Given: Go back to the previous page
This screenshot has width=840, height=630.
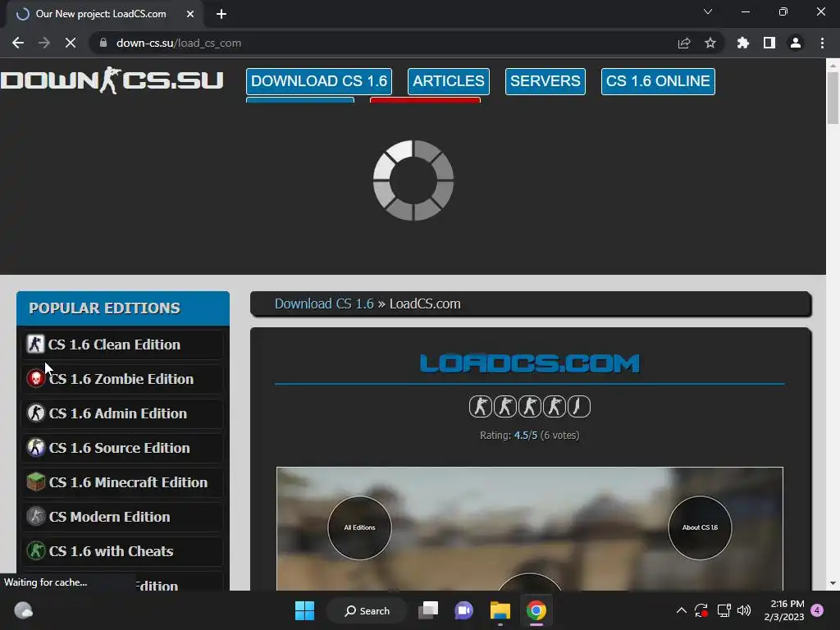Looking at the screenshot, I should [18, 43].
